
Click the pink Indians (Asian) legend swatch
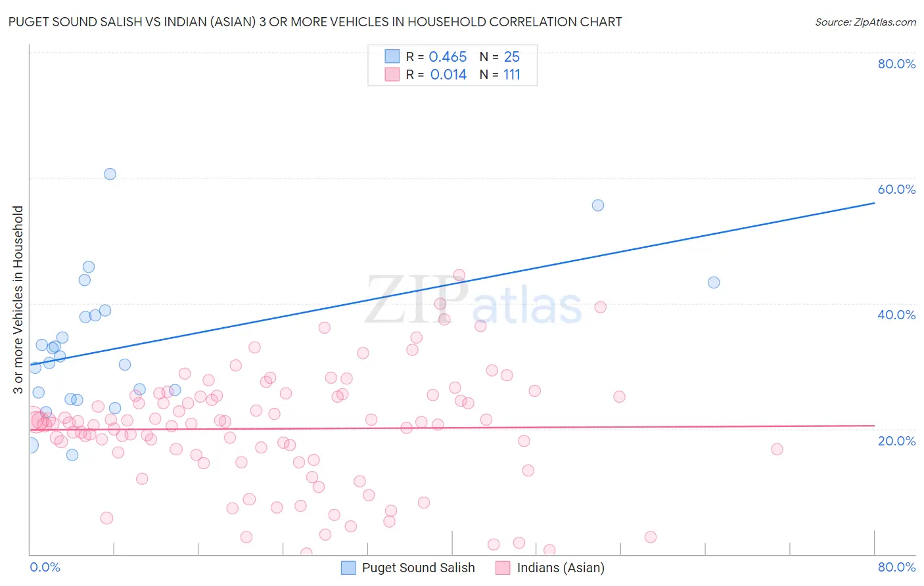(503, 568)
